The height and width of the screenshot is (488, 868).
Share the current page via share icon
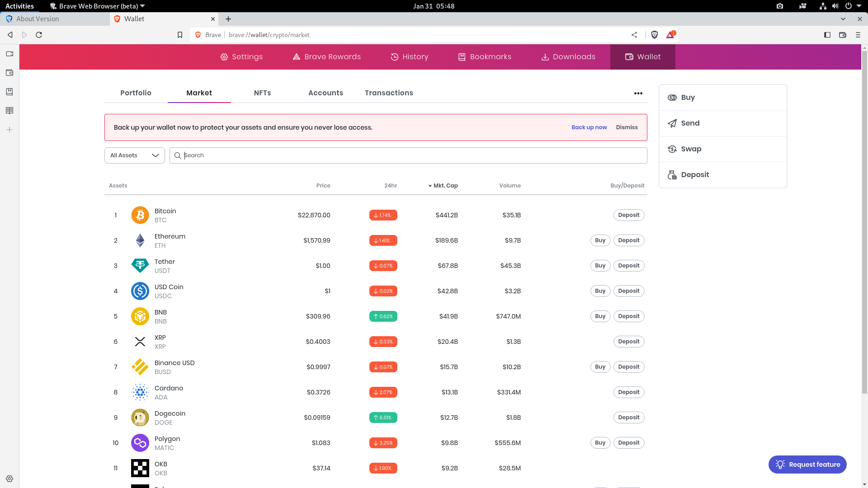pyautogui.click(x=634, y=35)
